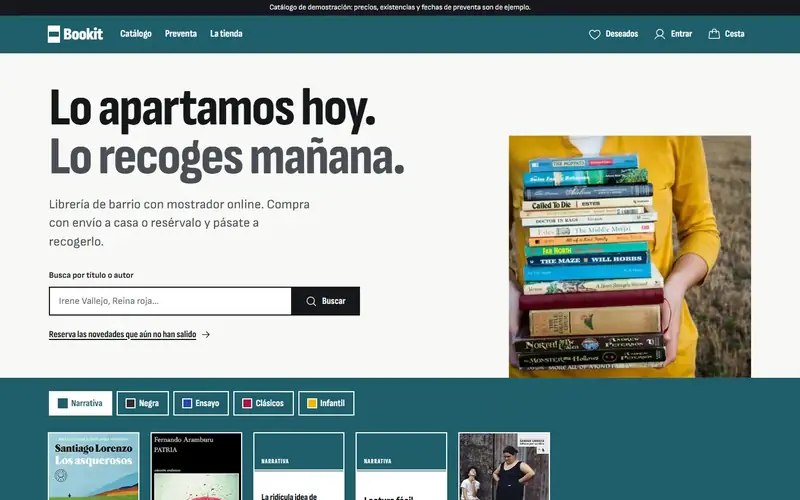Click 'Busca por título o autor' label
800x500 pixels.
click(x=91, y=275)
